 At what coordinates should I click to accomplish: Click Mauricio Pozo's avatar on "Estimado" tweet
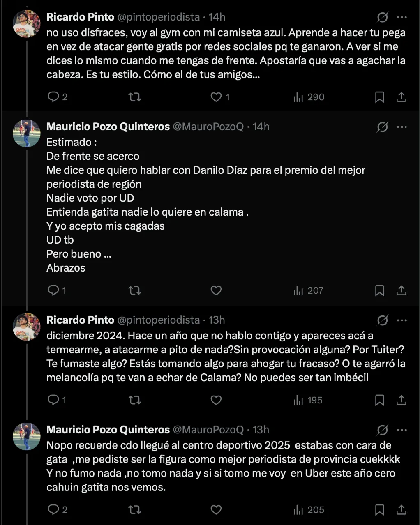27,134
